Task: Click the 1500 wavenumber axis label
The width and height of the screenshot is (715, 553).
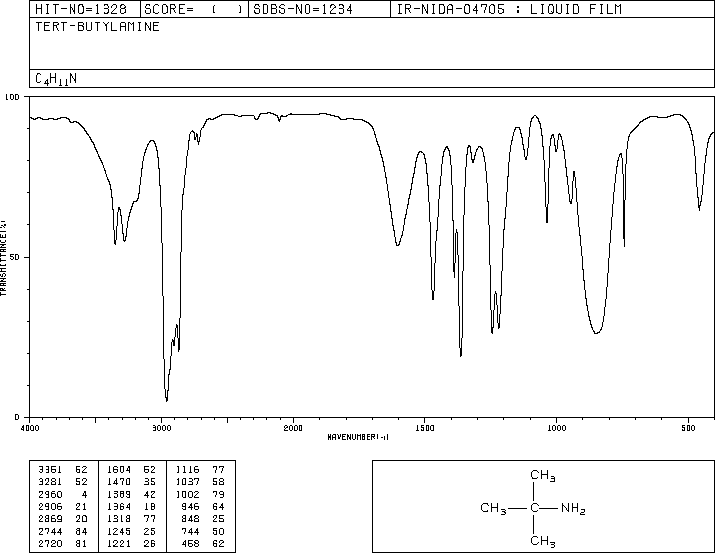Action: 425,428
